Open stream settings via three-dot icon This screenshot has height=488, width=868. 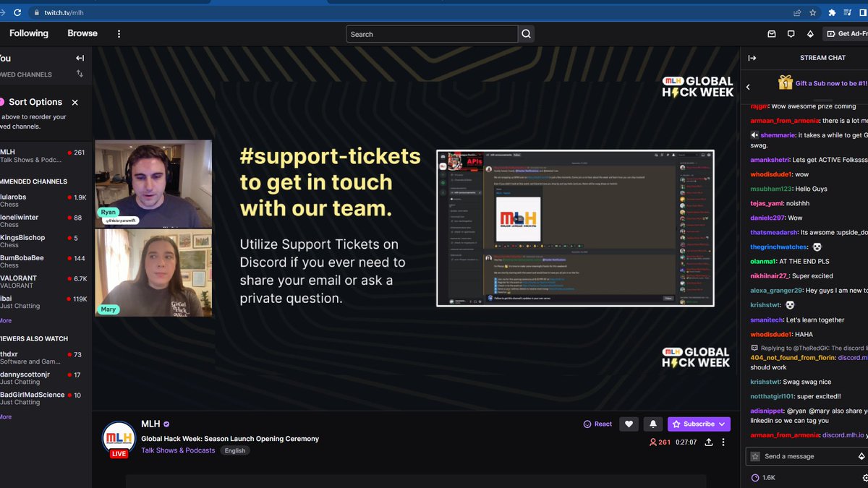click(723, 442)
